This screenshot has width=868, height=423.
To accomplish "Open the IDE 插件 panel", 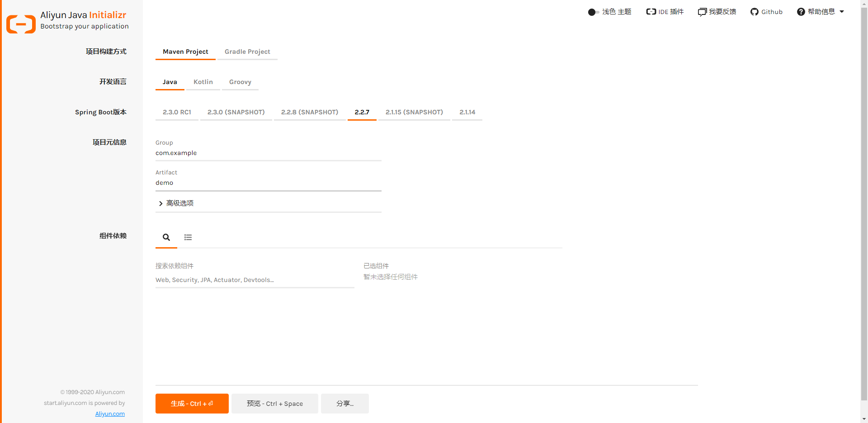I will [x=665, y=12].
